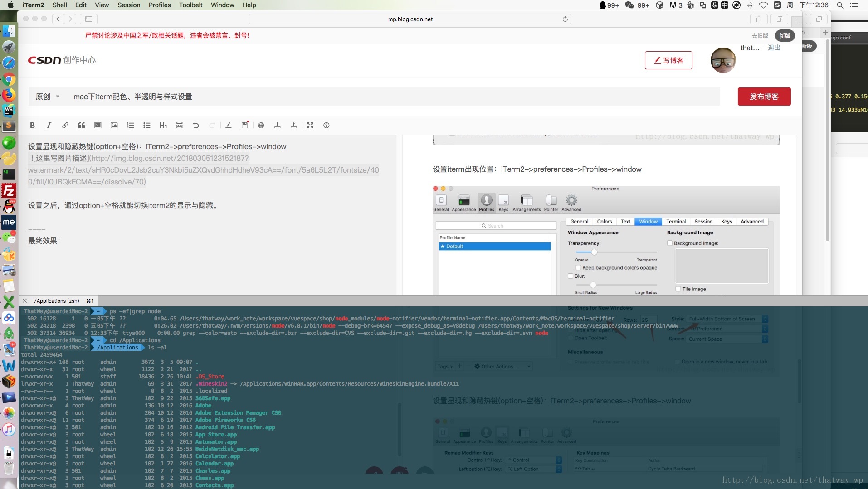Open WebStorm from the dock

pos(9,111)
